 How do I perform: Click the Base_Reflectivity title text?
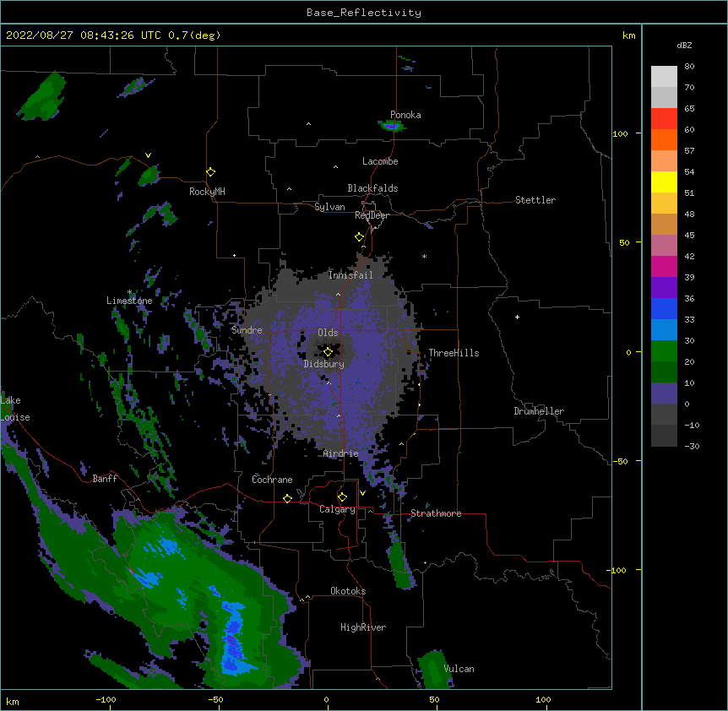[x=364, y=13]
